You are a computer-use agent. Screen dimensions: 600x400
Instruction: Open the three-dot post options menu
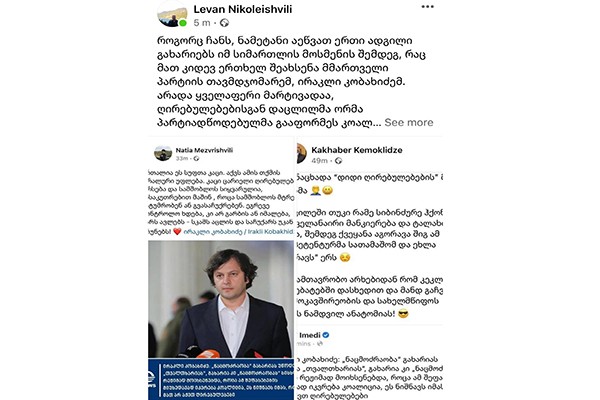coord(427,7)
